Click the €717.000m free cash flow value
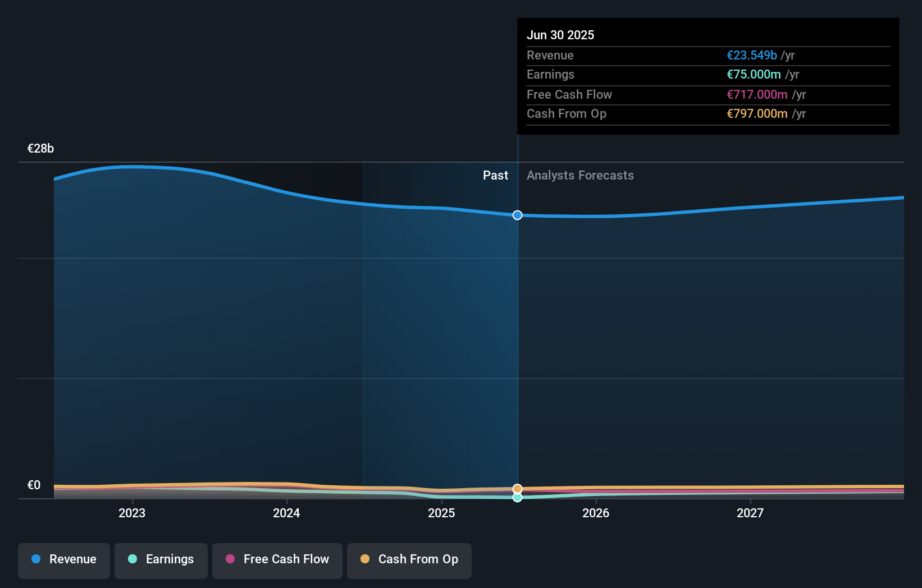 [757, 94]
